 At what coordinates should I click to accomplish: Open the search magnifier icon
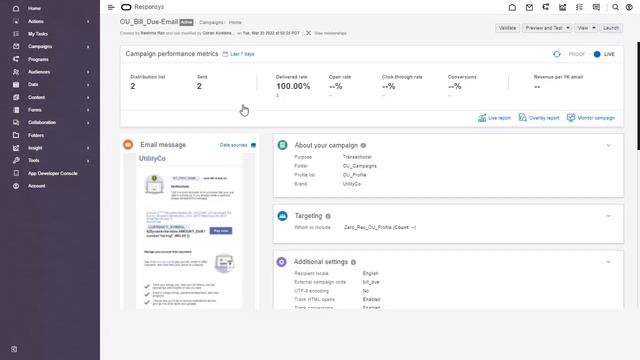coord(615,7)
